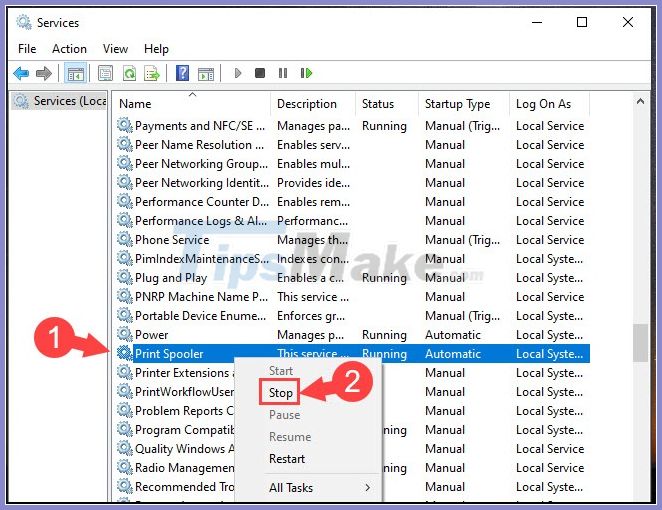The image size is (662, 510).
Task: Click the Services title bar app icon
Action: tap(24, 22)
